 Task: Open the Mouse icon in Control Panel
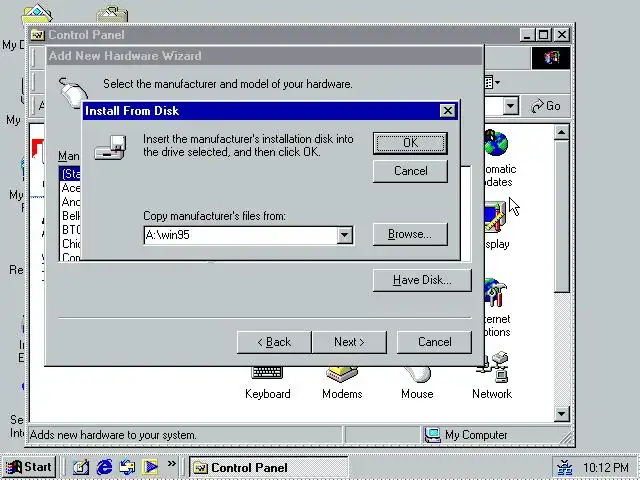click(x=417, y=383)
